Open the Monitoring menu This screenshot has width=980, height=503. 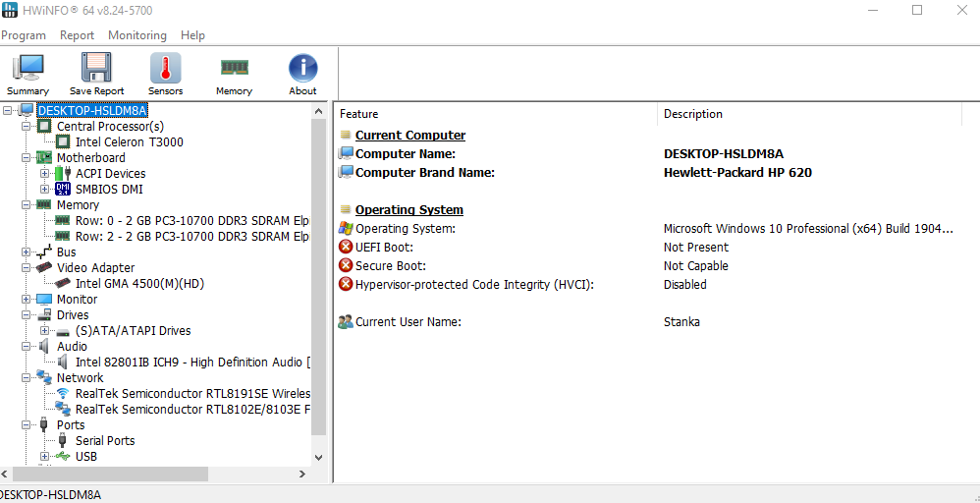pyautogui.click(x=136, y=35)
